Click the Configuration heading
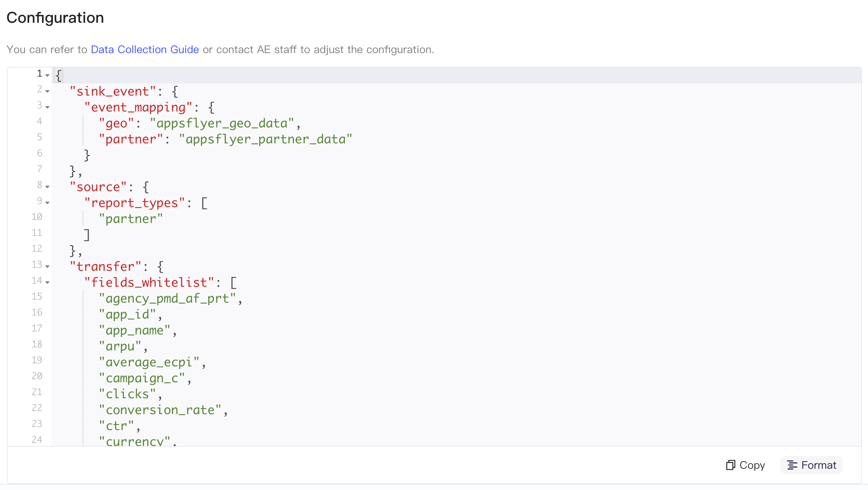The height and width of the screenshot is (490, 868). coord(55,18)
